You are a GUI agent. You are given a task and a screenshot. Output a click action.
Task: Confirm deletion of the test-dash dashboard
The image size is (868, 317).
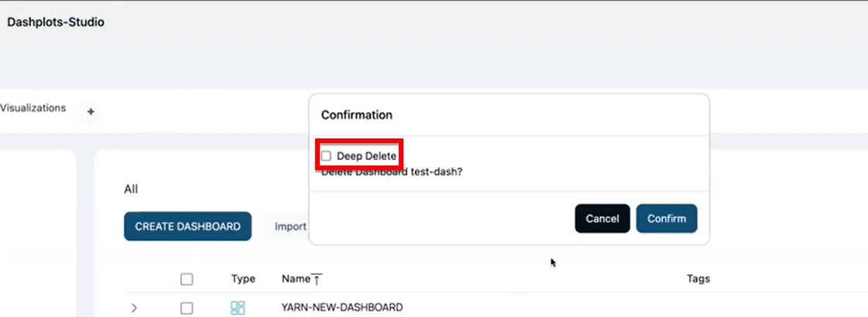click(666, 219)
